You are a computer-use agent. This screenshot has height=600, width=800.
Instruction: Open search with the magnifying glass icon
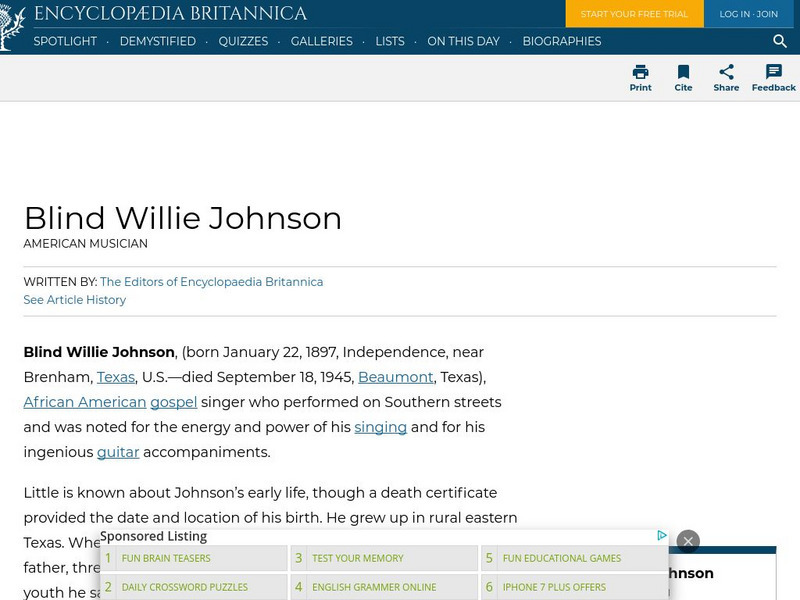pyautogui.click(x=780, y=42)
